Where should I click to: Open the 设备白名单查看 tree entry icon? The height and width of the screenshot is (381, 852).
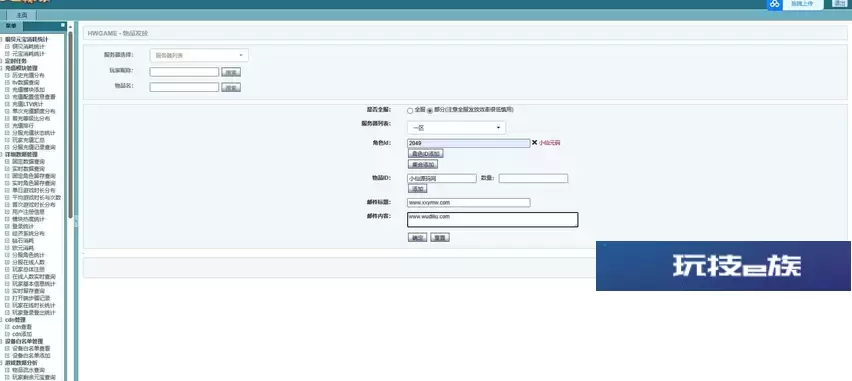(7, 348)
